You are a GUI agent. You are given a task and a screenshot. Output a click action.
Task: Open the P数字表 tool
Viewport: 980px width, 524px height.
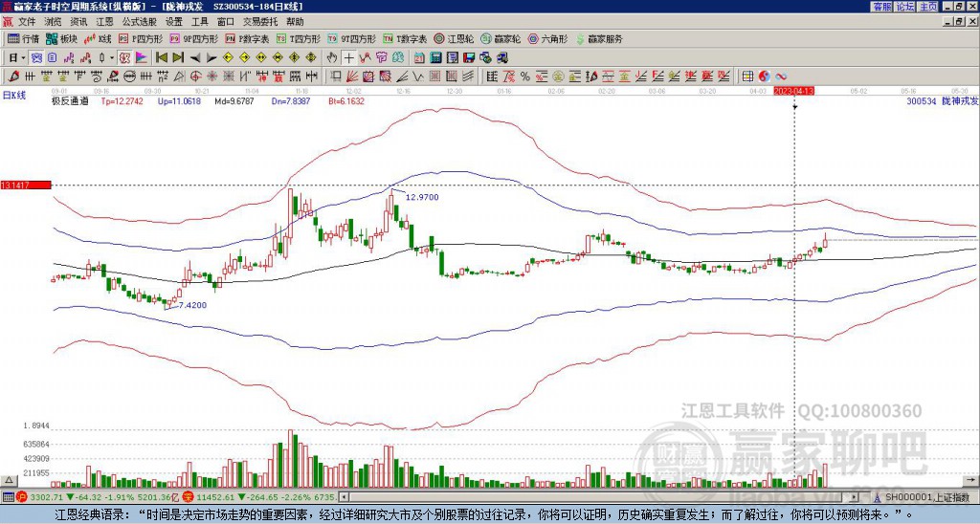coord(247,38)
